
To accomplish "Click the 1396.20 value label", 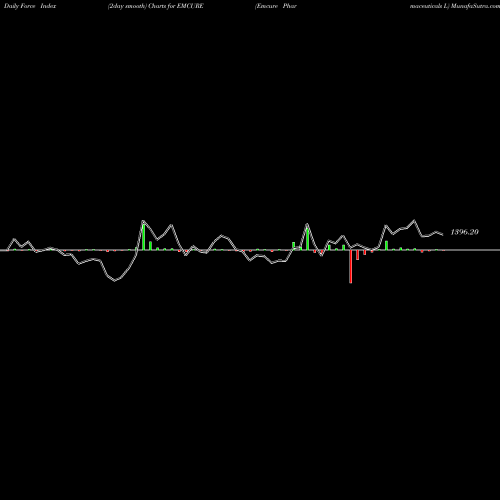I will (x=464, y=232).
